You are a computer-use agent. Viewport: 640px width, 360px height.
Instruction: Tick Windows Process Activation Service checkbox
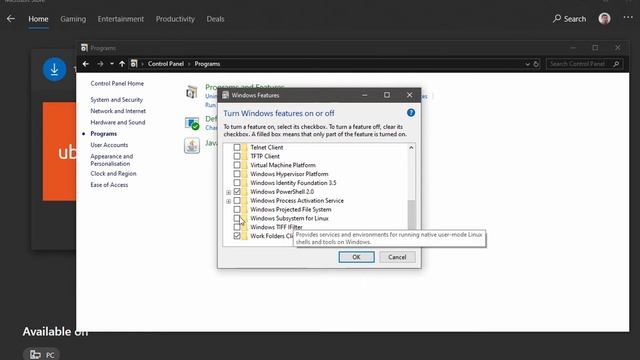tap(237, 200)
